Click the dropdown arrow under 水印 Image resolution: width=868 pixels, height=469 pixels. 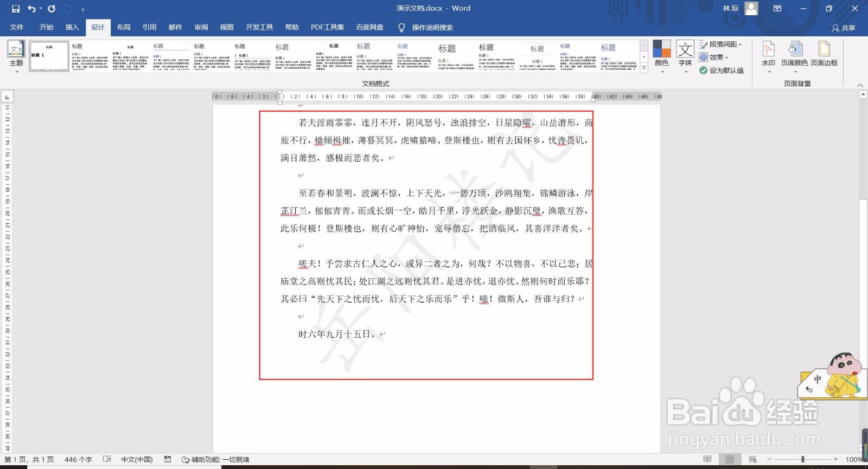coord(769,72)
